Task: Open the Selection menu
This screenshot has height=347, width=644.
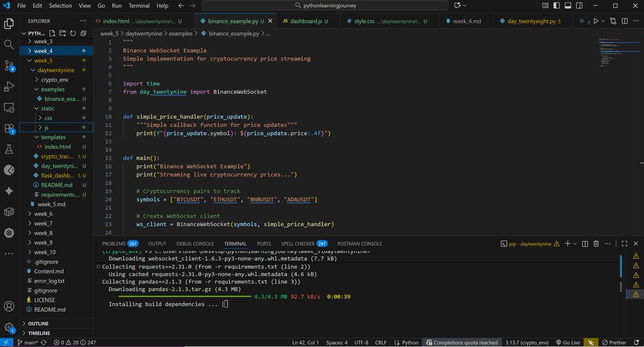Action: tap(60, 5)
